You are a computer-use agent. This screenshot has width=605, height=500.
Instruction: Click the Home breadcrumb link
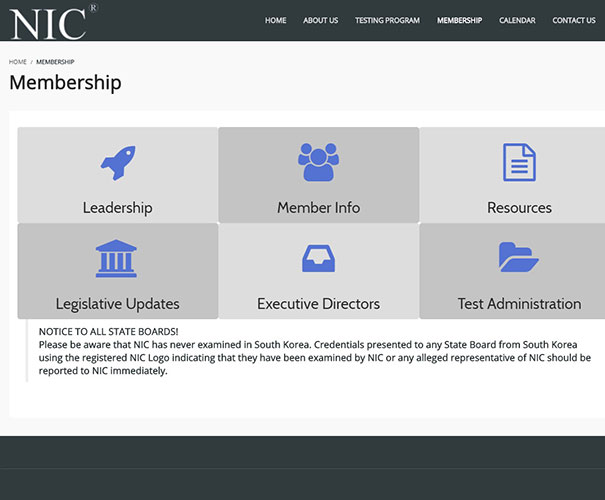(x=18, y=62)
